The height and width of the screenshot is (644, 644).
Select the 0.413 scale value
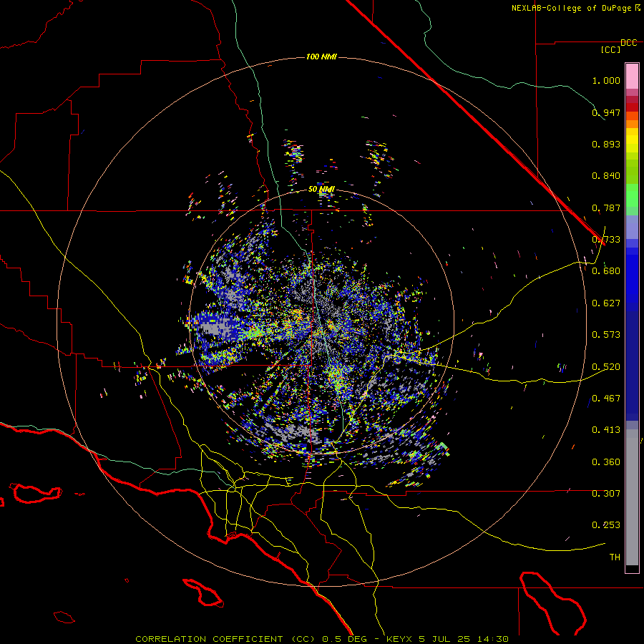(x=606, y=430)
